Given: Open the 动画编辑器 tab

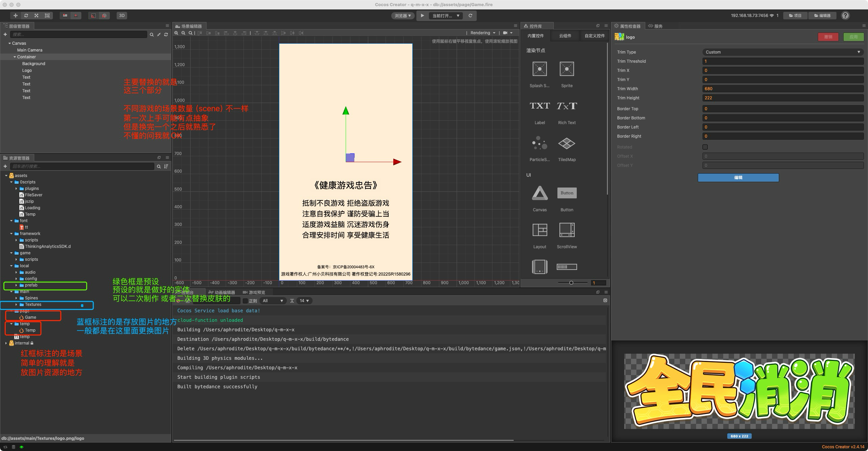Looking at the screenshot, I should click(222, 292).
